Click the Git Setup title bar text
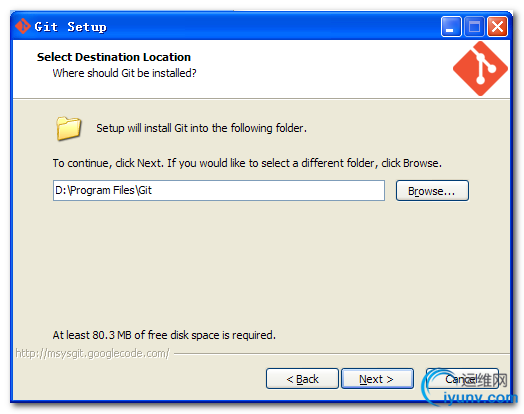This screenshot has height=414, width=524. click(70, 27)
